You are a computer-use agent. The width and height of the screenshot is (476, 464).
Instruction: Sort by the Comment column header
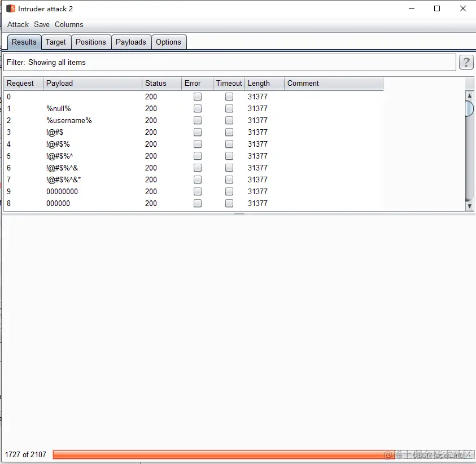(x=334, y=84)
